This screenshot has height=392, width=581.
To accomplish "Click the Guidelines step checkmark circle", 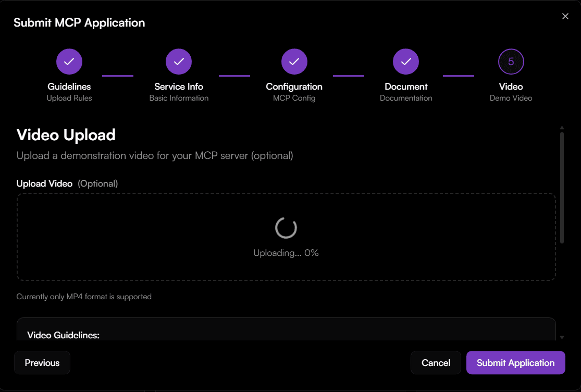I will point(69,62).
